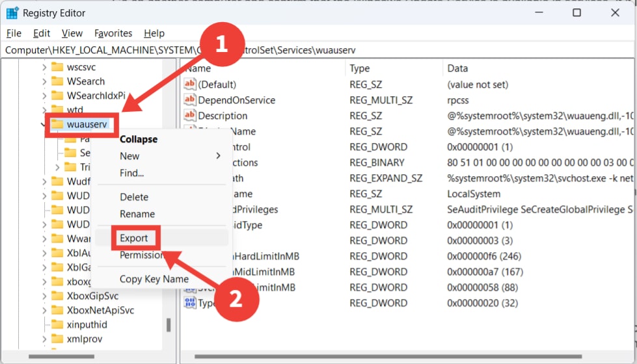
Task: Select the wuauserv key
Action: (87, 124)
